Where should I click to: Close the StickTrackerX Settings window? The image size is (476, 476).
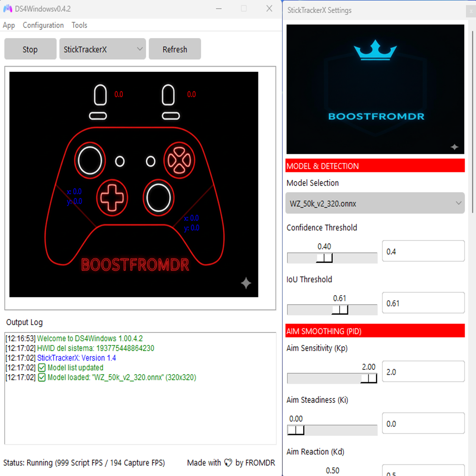(x=471, y=11)
